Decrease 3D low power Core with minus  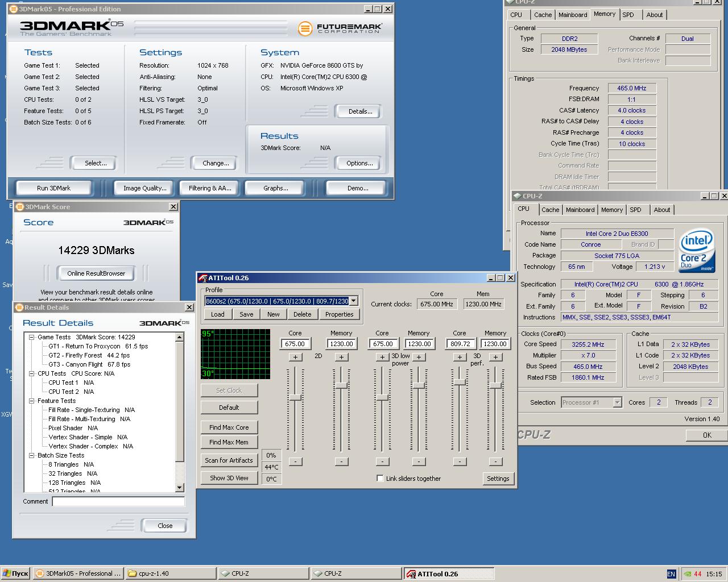pyautogui.click(x=382, y=462)
